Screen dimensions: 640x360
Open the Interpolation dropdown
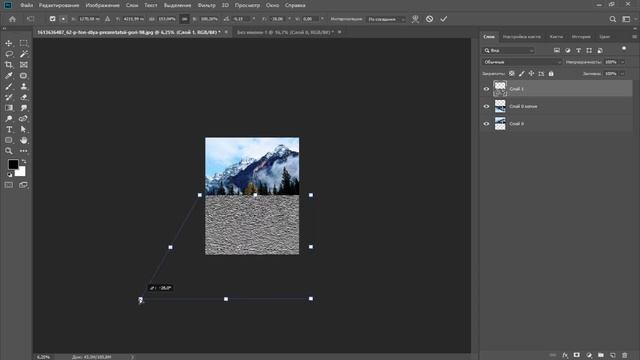pyautogui.click(x=386, y=19)
